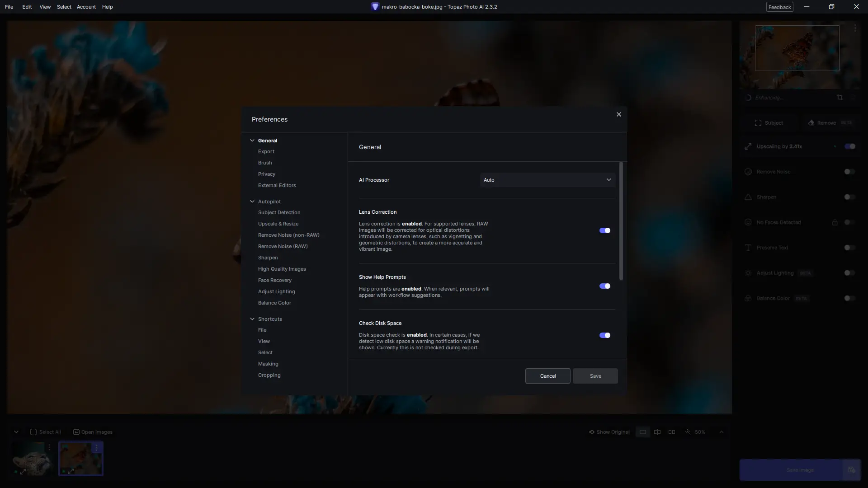Select Privacy in preferences sidebar
868x488 pixels.
pyautogui.click(x=266, y=174)
